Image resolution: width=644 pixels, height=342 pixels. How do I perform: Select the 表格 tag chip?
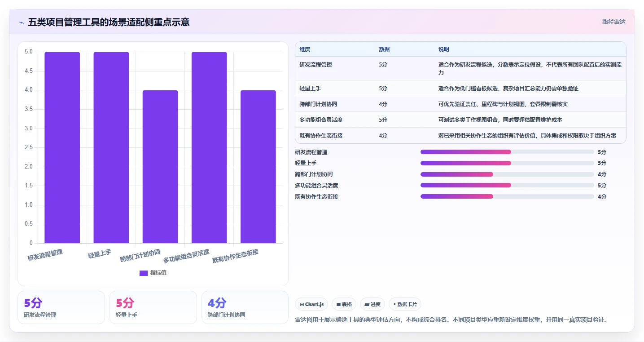344,304
